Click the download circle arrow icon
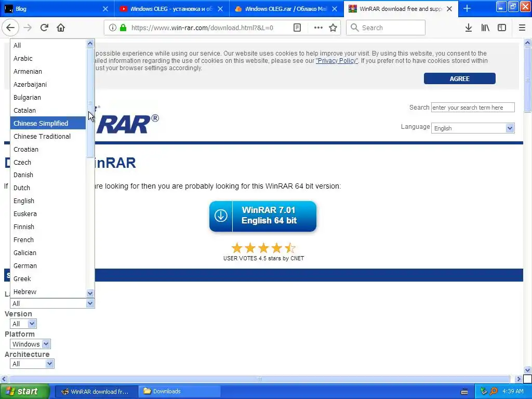Image resolution: width=532 pixels, height=399 pixels. (221, 216)
